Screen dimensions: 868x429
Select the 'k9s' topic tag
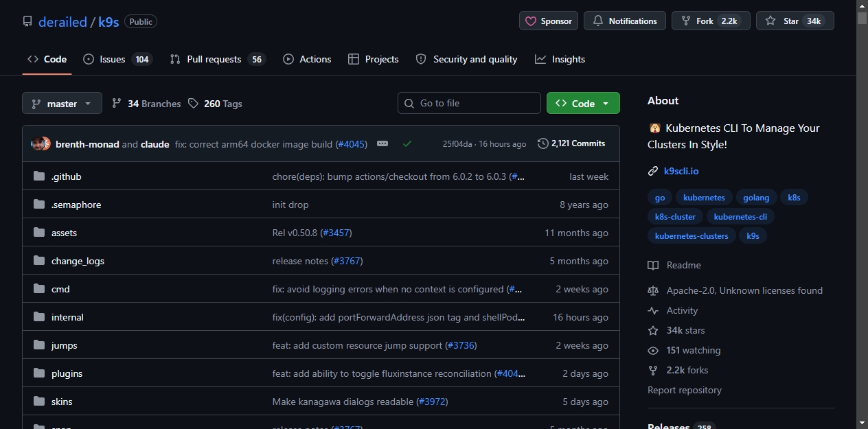753,236
